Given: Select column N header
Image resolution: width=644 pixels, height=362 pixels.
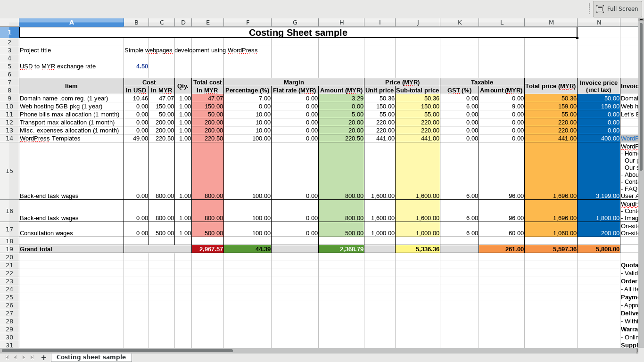Looking at the screenshot, I should coord(599,22).
